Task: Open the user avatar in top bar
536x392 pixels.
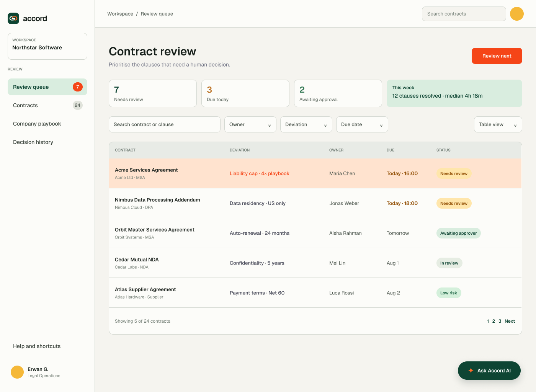Action: click(516, 14)
